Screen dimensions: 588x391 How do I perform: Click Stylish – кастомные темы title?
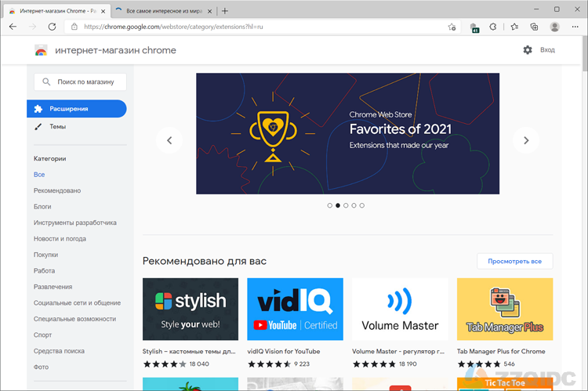click(189, 352)
